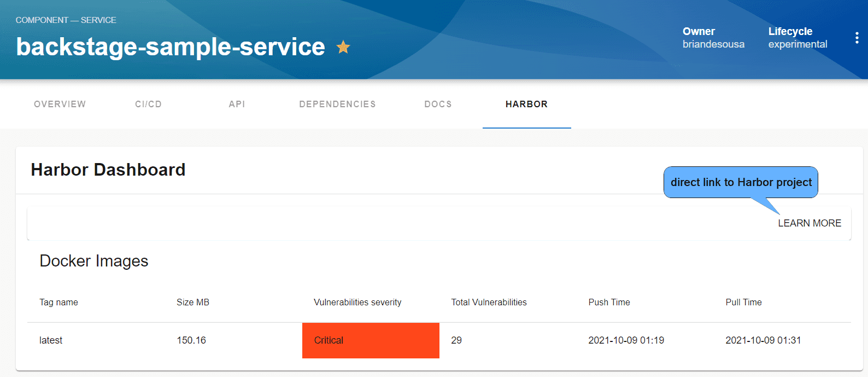The image size is (868, 377).
Task: Sort by Tag name column header
Action: (x=58, y=302)
